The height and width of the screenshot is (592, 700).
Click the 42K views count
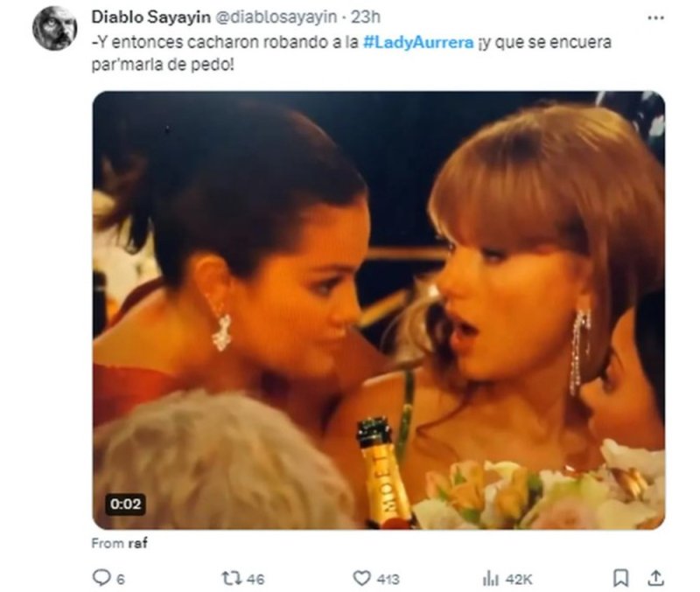click(x=516, y=578)
